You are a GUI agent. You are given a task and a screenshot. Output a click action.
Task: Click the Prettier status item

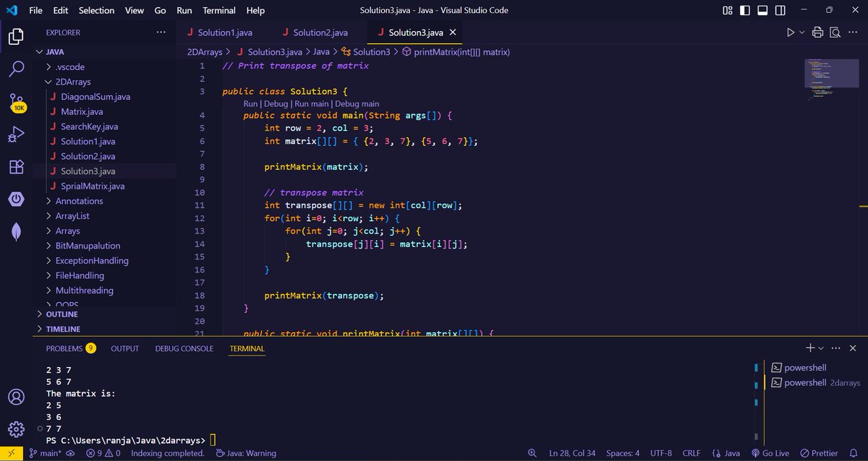819,453
